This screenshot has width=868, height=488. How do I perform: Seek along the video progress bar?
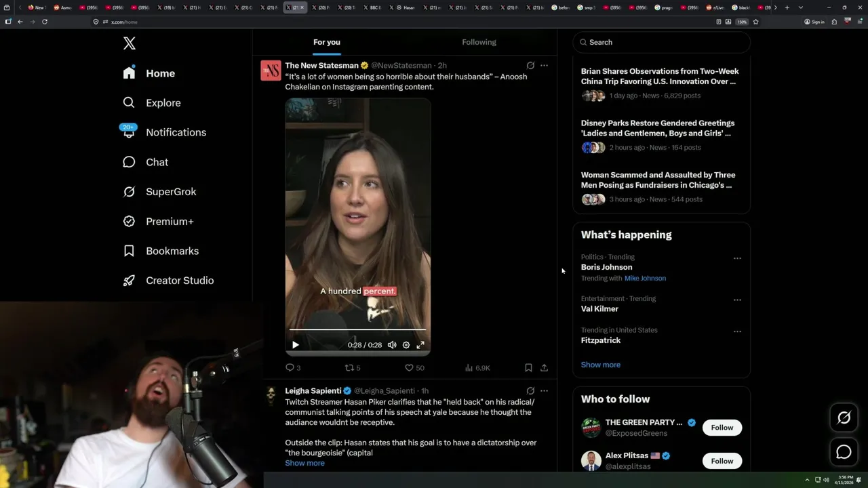pyautogui.click(x=357, y=329)
